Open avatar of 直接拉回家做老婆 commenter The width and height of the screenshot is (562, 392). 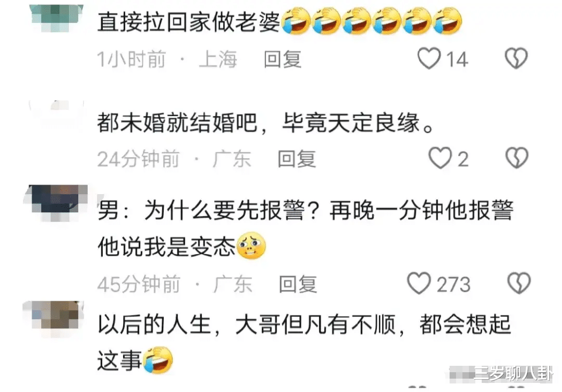coord(57,17)
